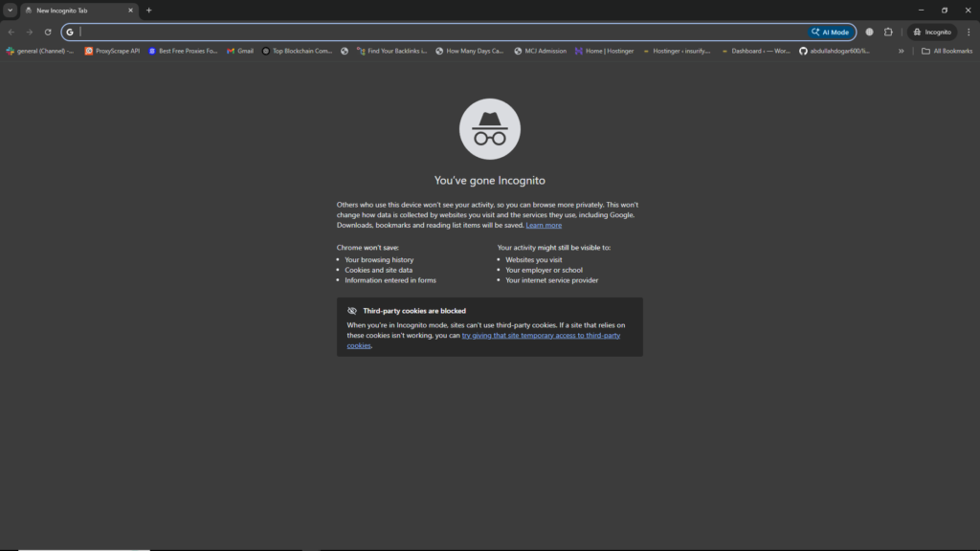Open the ProxyScrape API bookmark
Viewport: 980px width, 551px height.
point(113,51)
